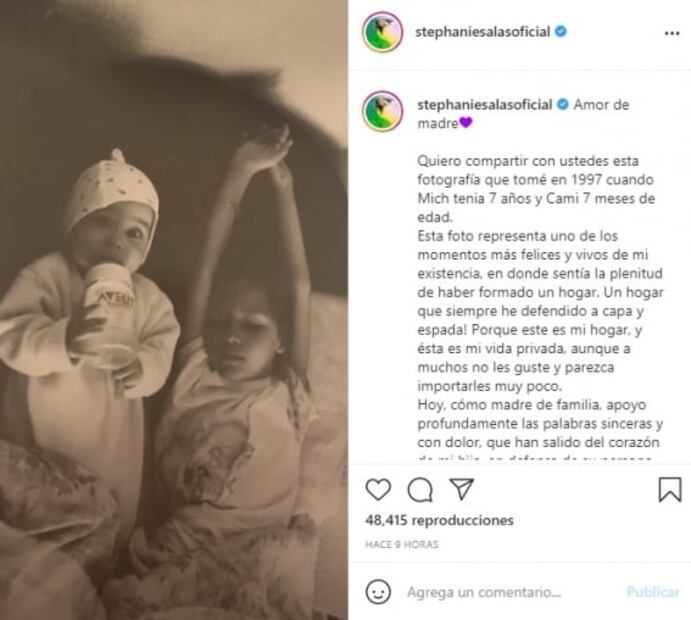Screen dimensions: 691x620
Task: Click verified badge beside header username
Action: [x=561, y=32]
